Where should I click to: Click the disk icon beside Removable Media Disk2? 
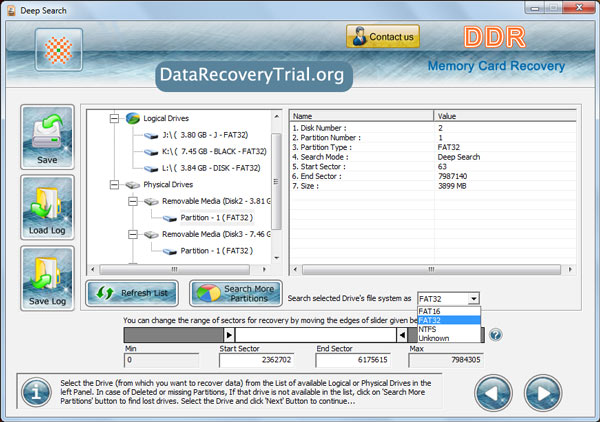click(151, 202)
